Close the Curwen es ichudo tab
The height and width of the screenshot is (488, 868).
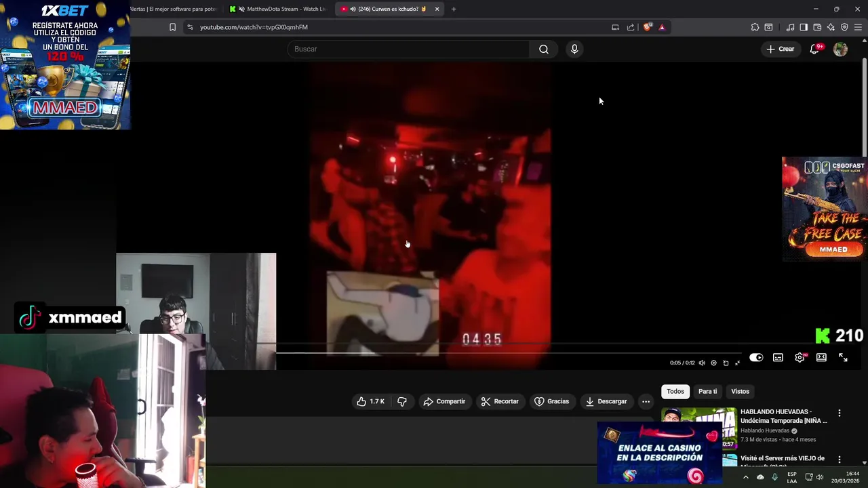(x=437, y=9)
